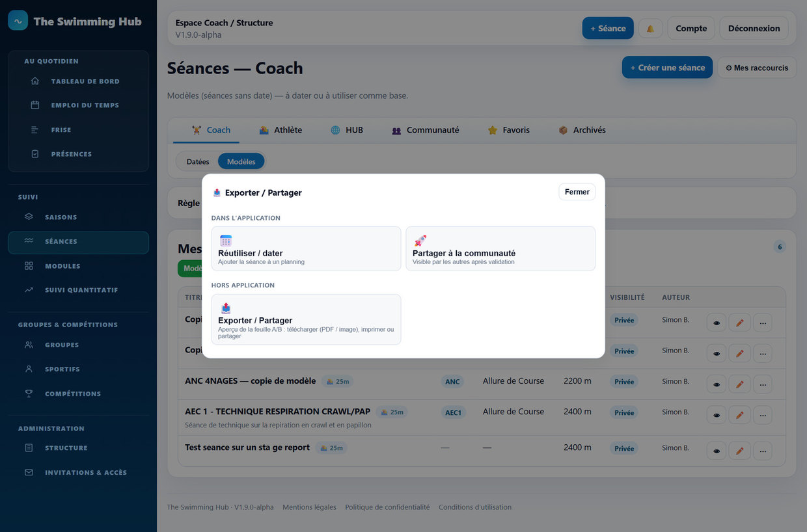View the ANC 4NAGES session via eye icon
The height and width of the screenshot is (532, 807).
717,384
